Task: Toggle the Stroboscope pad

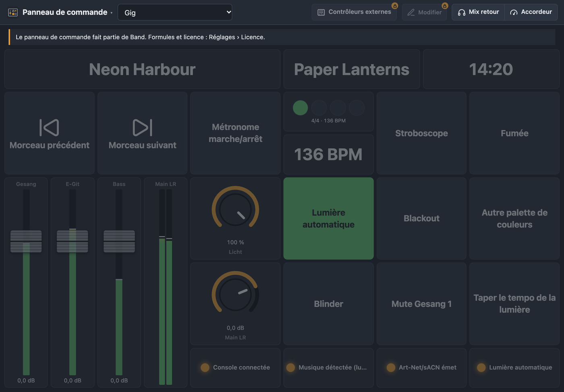Action: pos(421,133)
